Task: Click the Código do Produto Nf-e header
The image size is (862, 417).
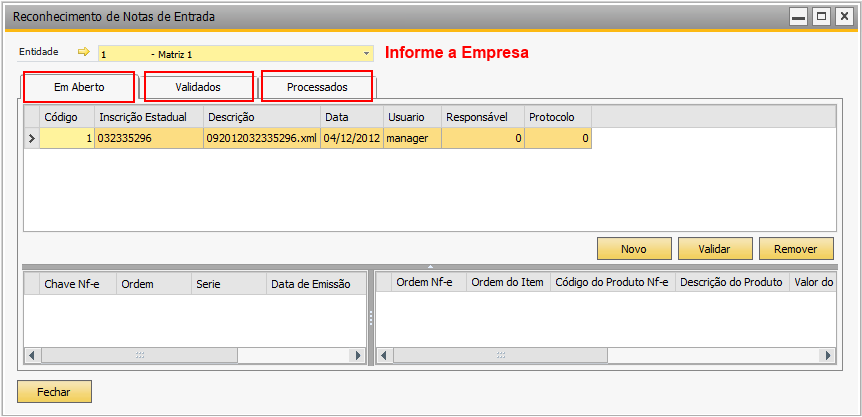Action: [613, 283]
